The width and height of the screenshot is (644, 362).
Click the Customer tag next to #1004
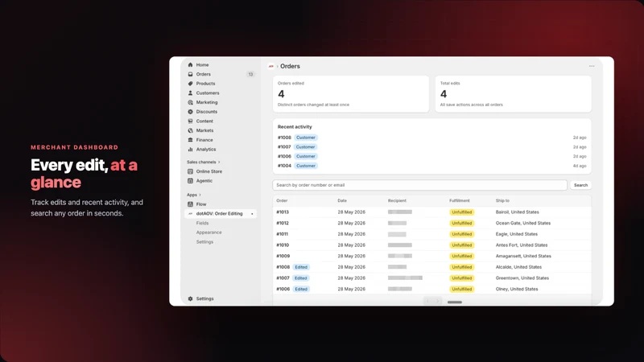click(x=306, y=166)
